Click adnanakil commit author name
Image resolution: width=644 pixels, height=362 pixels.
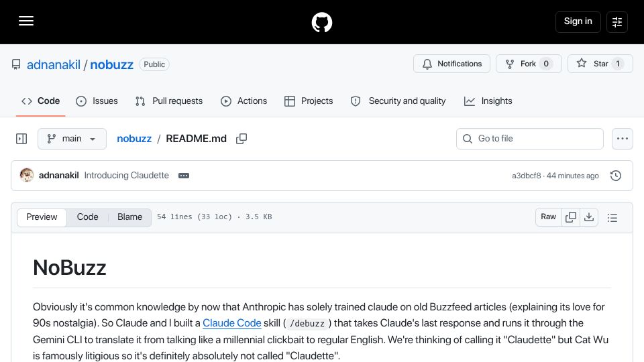tap(59, 175)
